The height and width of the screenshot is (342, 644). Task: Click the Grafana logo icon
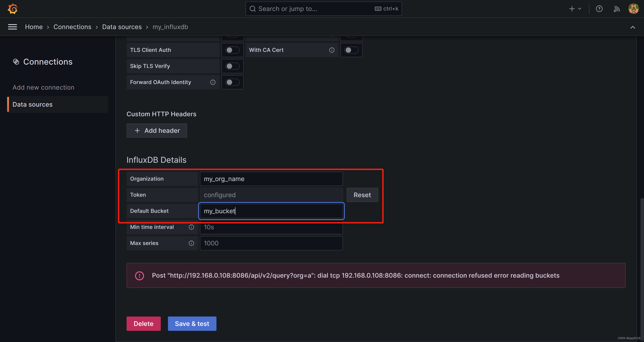pos(13,9)
